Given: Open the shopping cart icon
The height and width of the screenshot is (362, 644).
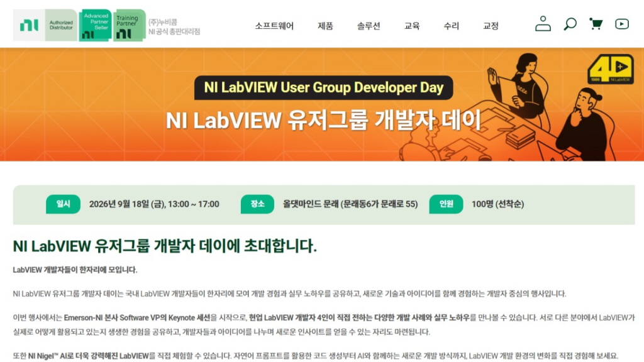Looking at the screenshot, I should tap(596, 24).
